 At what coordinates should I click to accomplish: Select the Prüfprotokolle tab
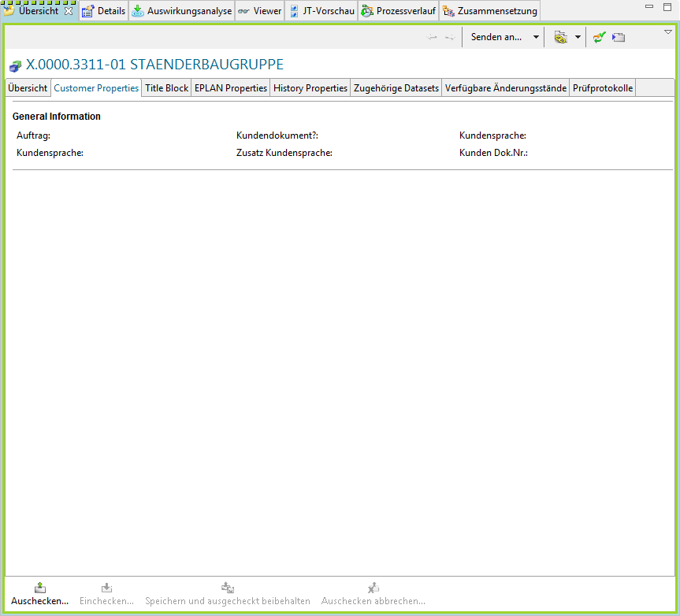[x=603, y=88]
